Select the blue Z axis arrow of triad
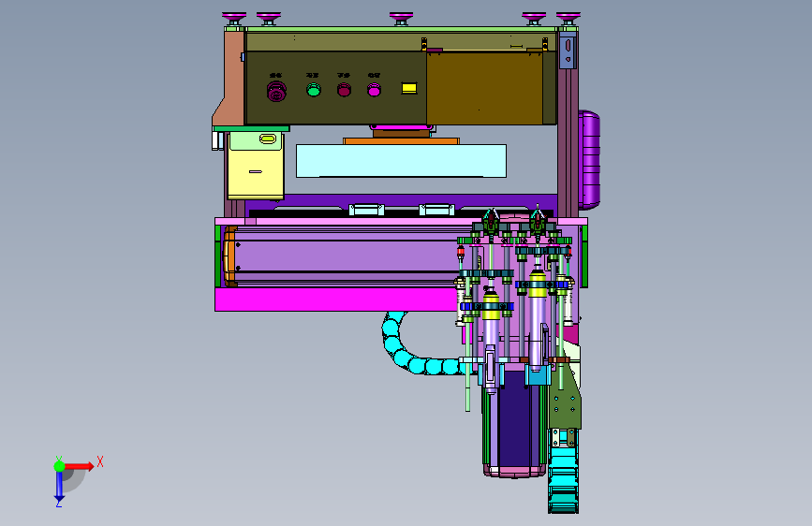Screen dimensions: 812x526 [x=59, y=487]
